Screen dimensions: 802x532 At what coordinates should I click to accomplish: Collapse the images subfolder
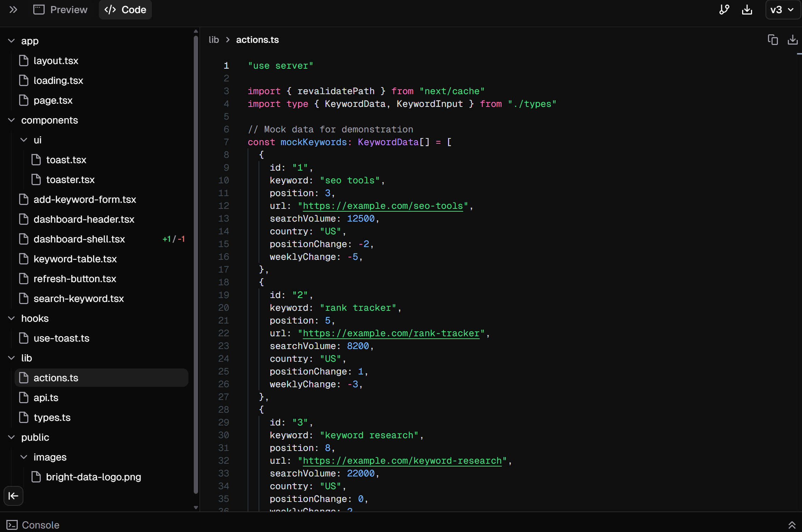[24, 457]
